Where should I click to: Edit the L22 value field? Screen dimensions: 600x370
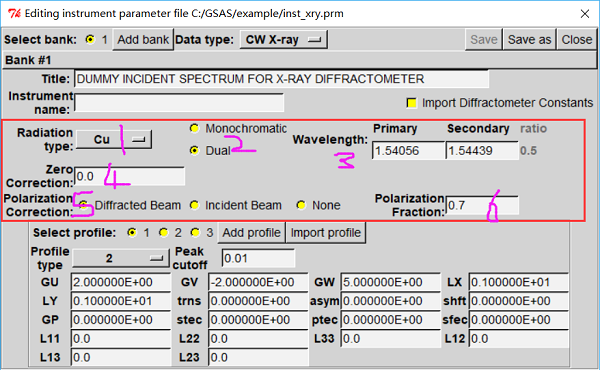pyautogui.click(x=258, y=339)
